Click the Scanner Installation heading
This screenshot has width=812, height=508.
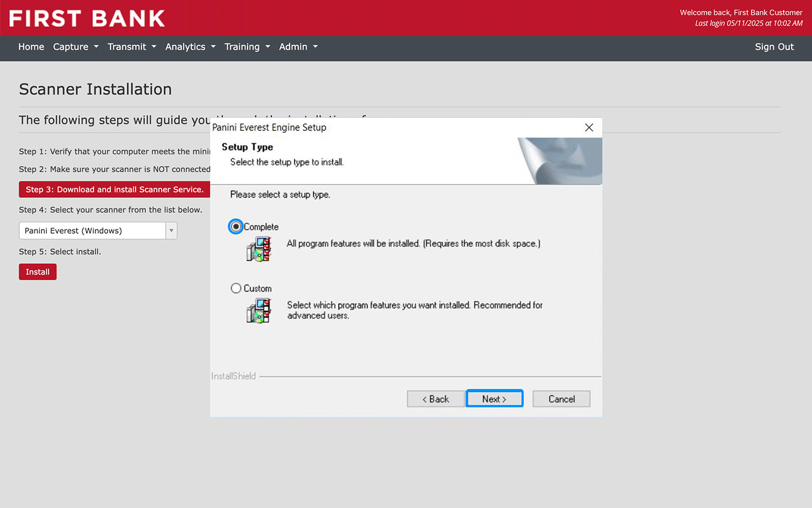point(95,89)
